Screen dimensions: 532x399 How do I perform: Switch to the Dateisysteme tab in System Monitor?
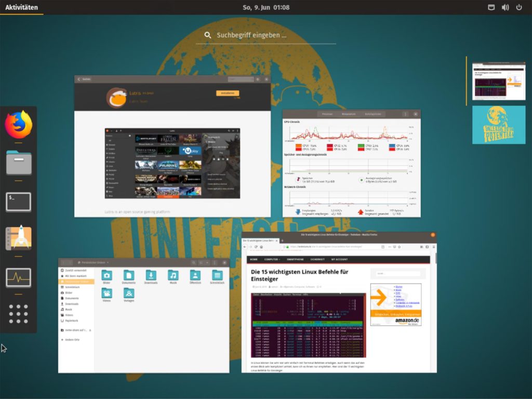[373, 114]
